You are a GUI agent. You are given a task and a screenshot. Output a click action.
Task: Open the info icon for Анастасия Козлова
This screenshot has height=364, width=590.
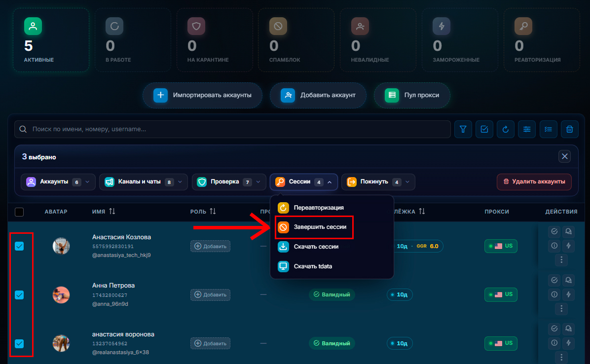click(x=554, y=246)
